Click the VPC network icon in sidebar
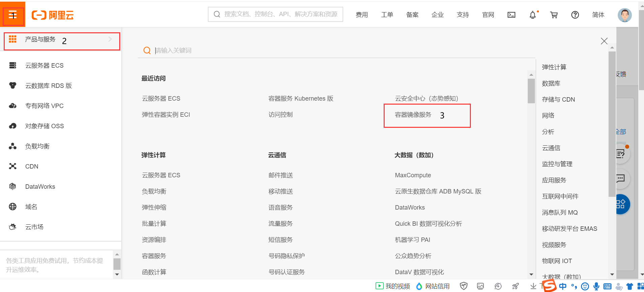The image size is (644, 292). (13, 106)
